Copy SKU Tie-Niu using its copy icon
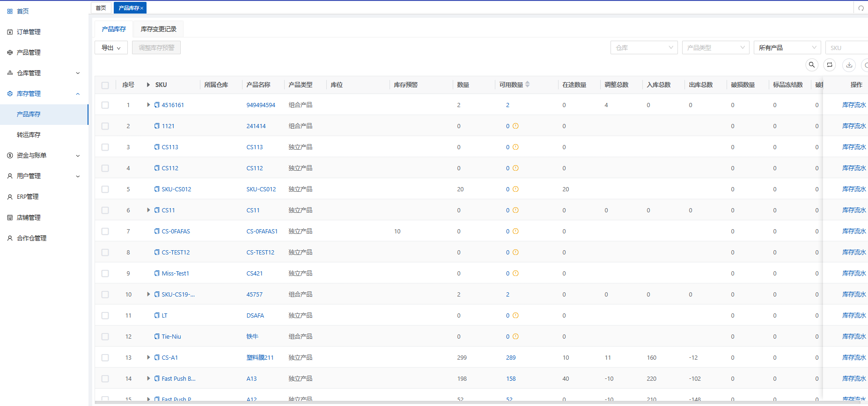 [x=157, y=336]
